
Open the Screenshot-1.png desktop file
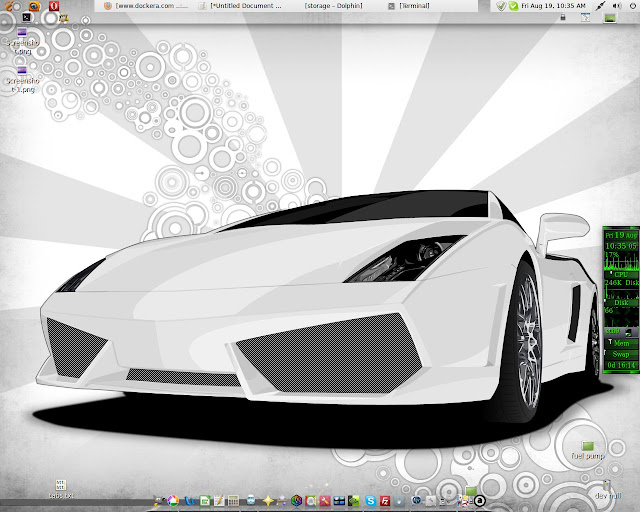coord(22,79)
